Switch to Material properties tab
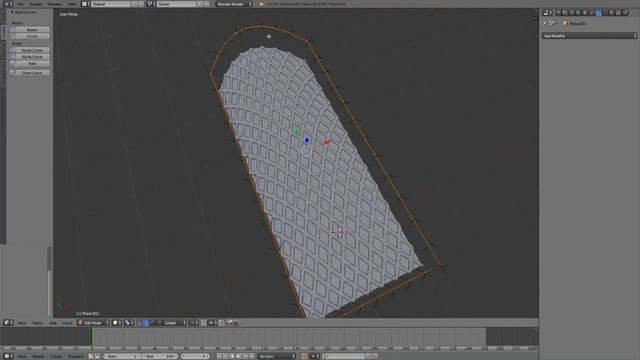The image size is (640, 360). [612, 13]
